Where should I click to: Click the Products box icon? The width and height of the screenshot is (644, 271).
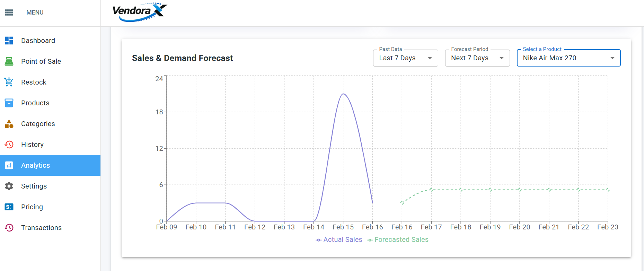pos(9,103)
